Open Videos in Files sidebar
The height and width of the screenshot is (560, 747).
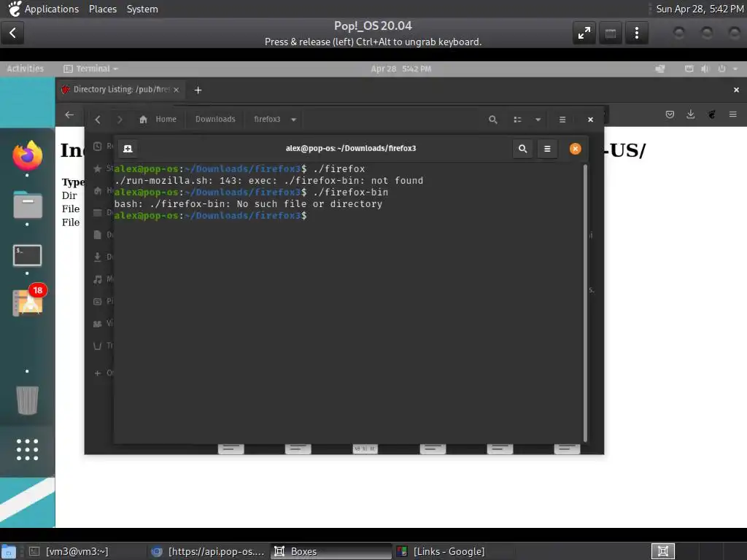click(102, 323)
